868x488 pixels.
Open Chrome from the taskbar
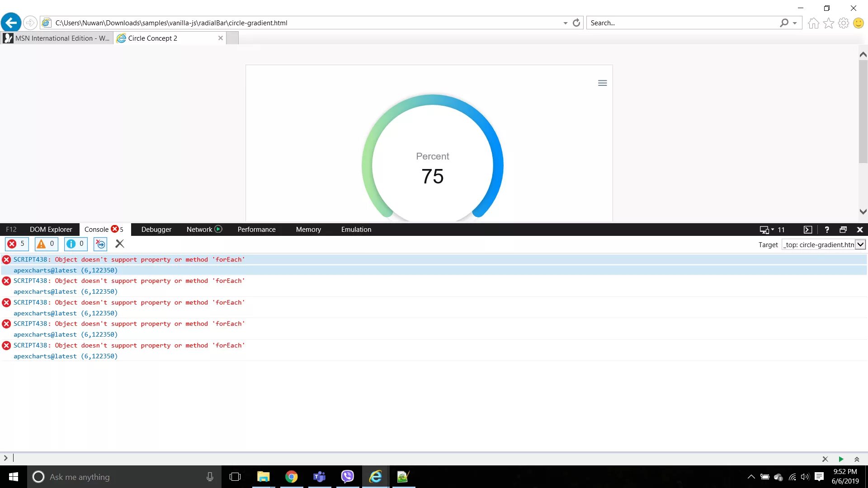(x=291, y=477)
